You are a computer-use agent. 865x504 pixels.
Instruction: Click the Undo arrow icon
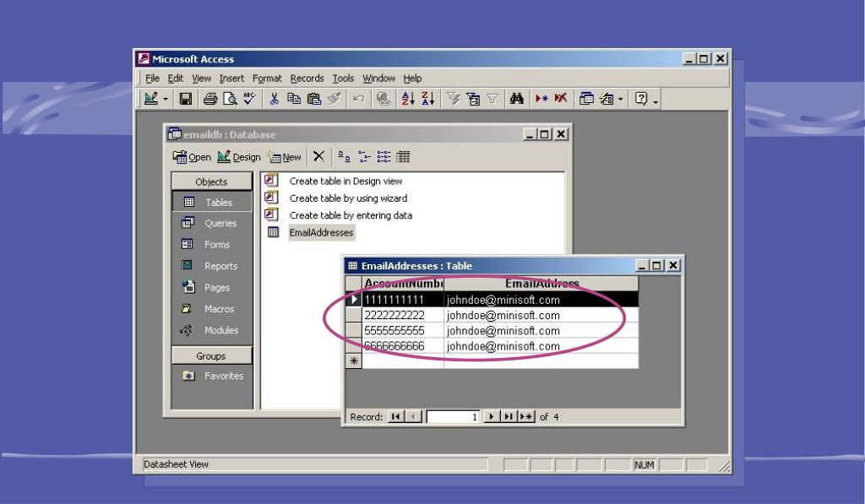click(x=358, y=99)
